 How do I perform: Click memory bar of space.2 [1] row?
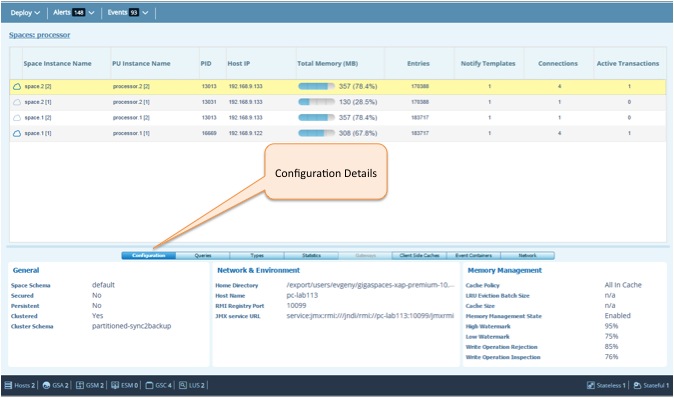coord(316,102)
